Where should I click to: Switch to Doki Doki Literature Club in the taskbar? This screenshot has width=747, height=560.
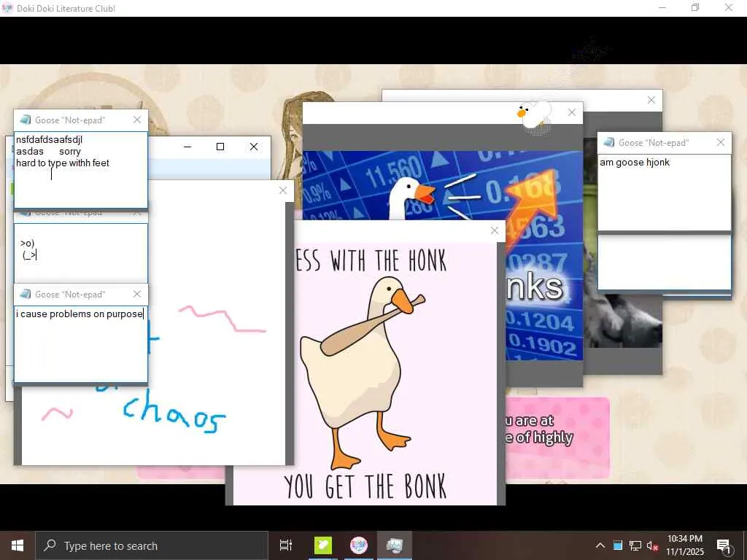click(x=359, y=545)
